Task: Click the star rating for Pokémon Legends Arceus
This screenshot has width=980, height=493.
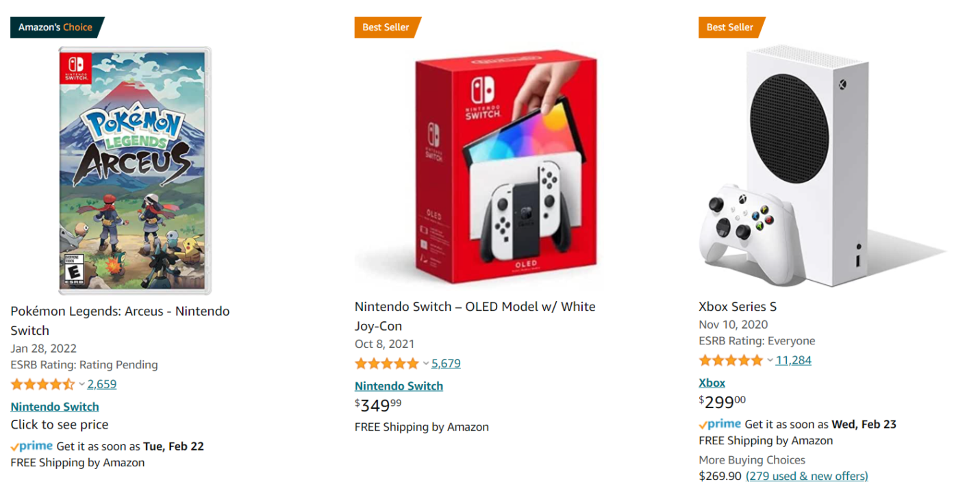Action: click(42, 384)
